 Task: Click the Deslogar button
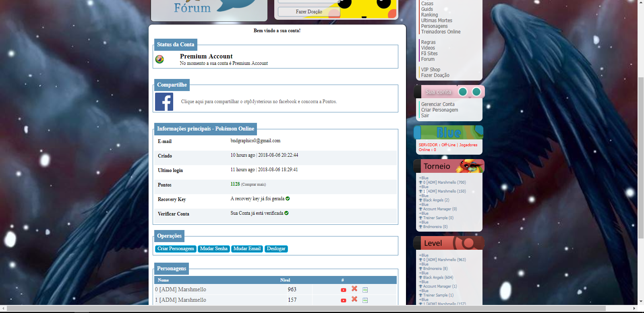point(276,249)
